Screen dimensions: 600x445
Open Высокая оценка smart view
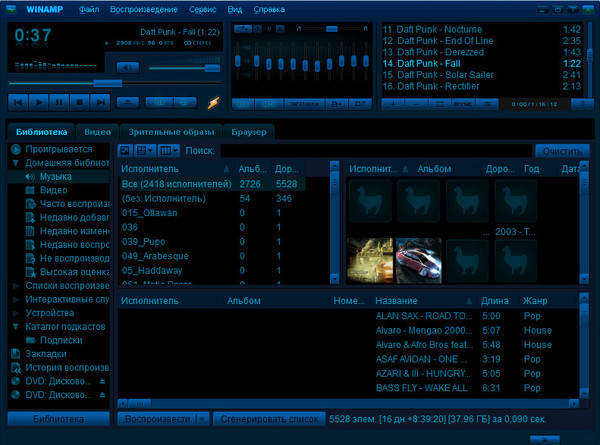(x=74, y=272)
